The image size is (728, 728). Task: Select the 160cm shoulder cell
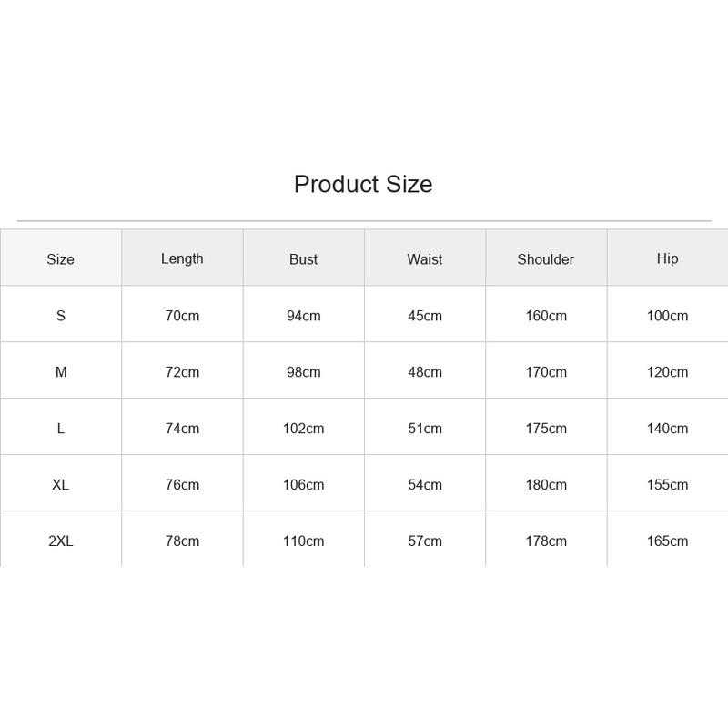(546, 316)
